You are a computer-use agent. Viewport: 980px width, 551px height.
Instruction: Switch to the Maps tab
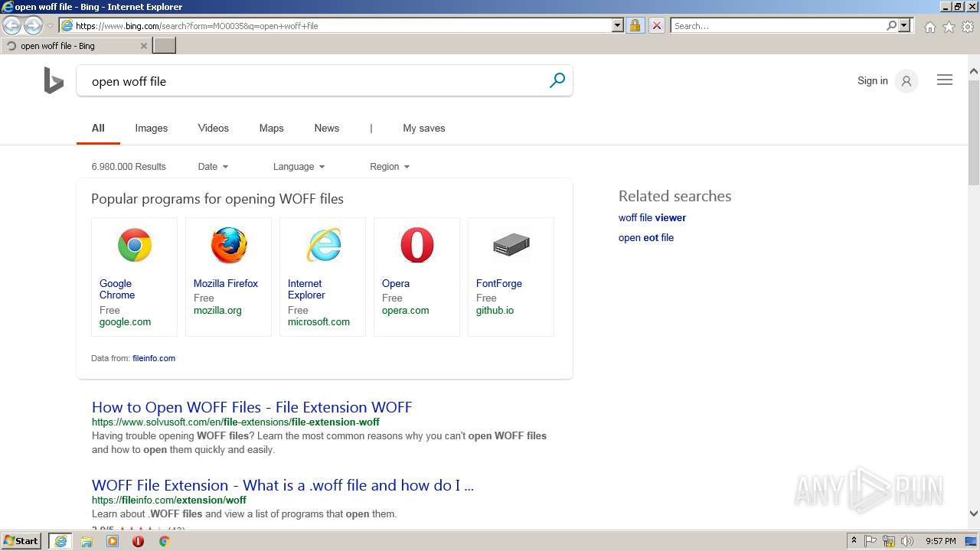tap(271, 129)
